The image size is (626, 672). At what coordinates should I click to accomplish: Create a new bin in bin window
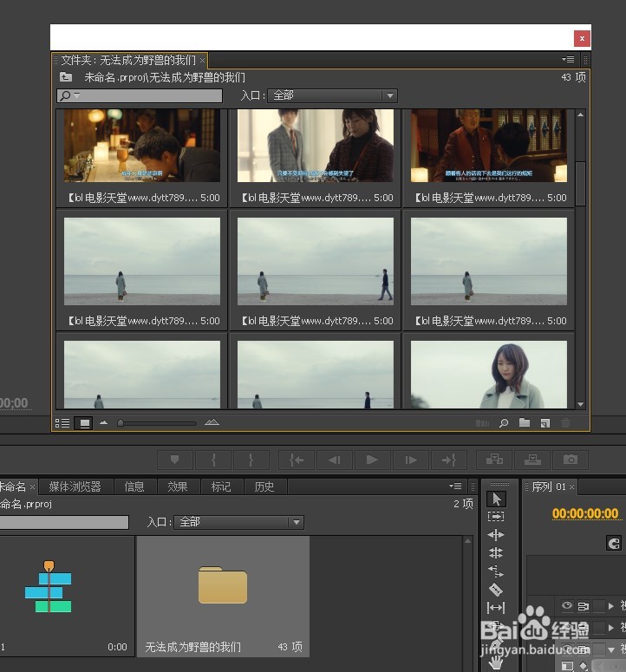[x=525, y=423]
